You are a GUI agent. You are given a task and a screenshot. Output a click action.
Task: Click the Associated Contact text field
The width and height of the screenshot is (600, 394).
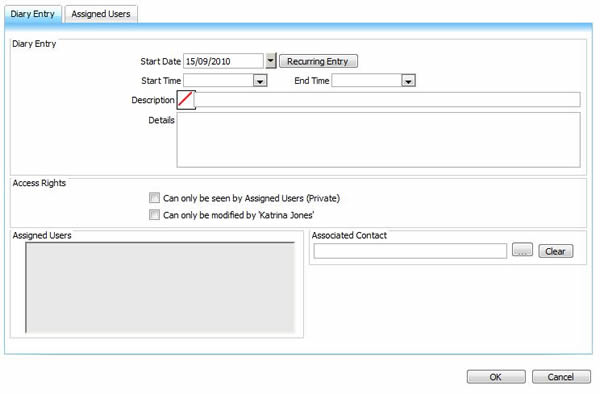(410, 251)
